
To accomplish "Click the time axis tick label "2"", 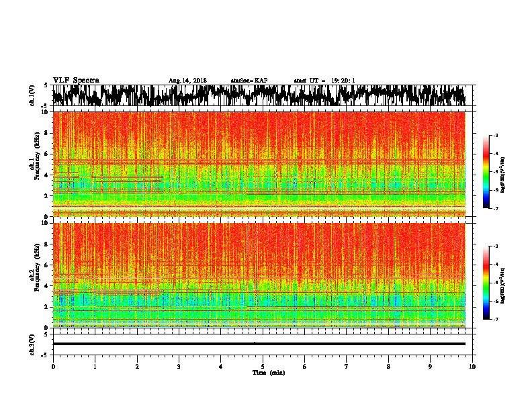I will point(137,367).
